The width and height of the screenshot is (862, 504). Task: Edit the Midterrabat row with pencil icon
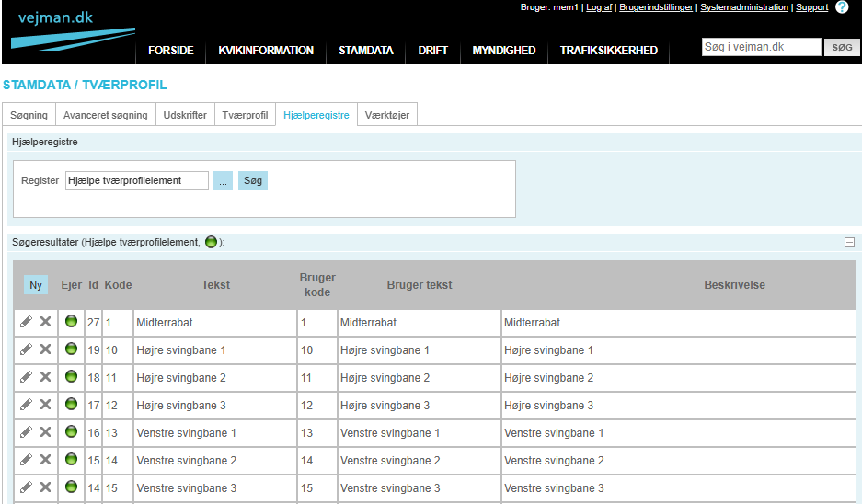click(x=26, y=322)
